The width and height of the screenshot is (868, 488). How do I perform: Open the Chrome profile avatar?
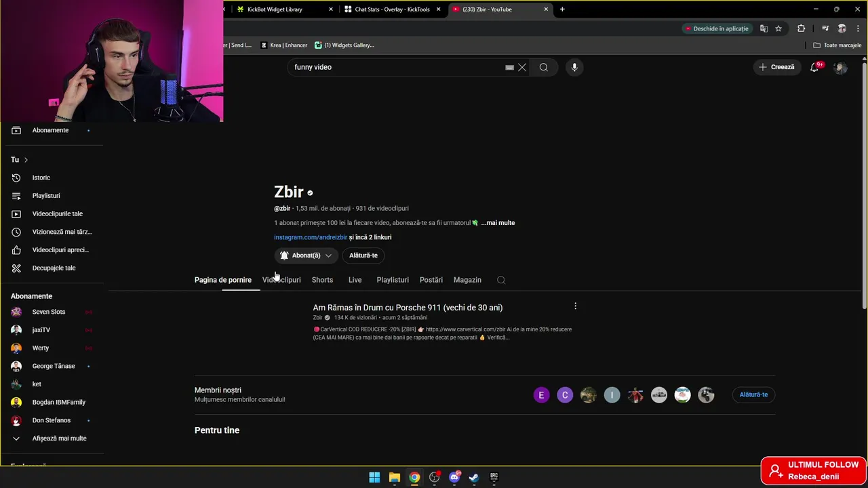tap(842, 28)
